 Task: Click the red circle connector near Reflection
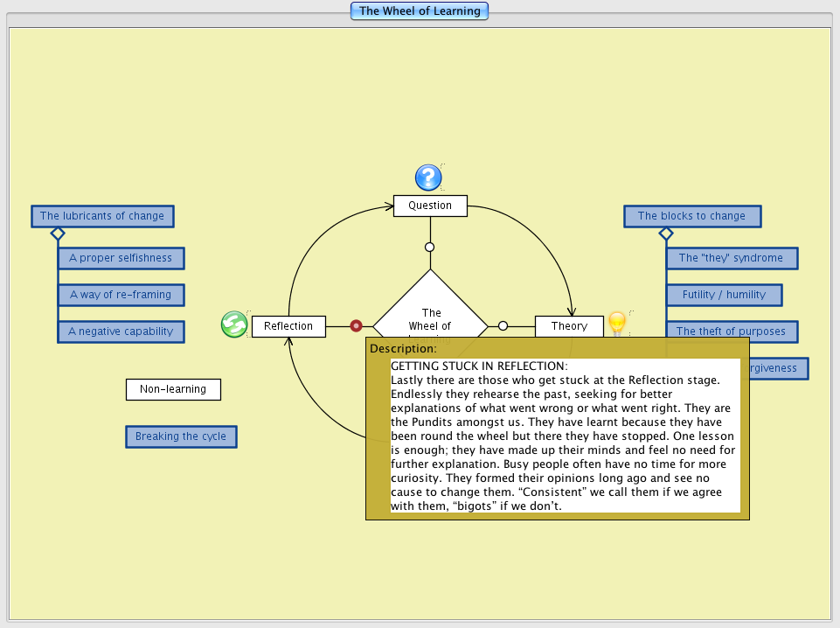tap(356, 326)
